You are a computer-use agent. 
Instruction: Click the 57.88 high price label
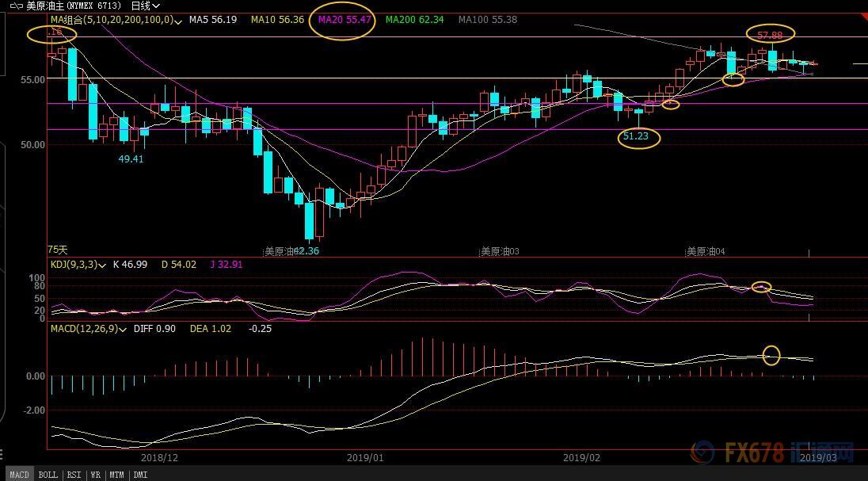[770, 36]
